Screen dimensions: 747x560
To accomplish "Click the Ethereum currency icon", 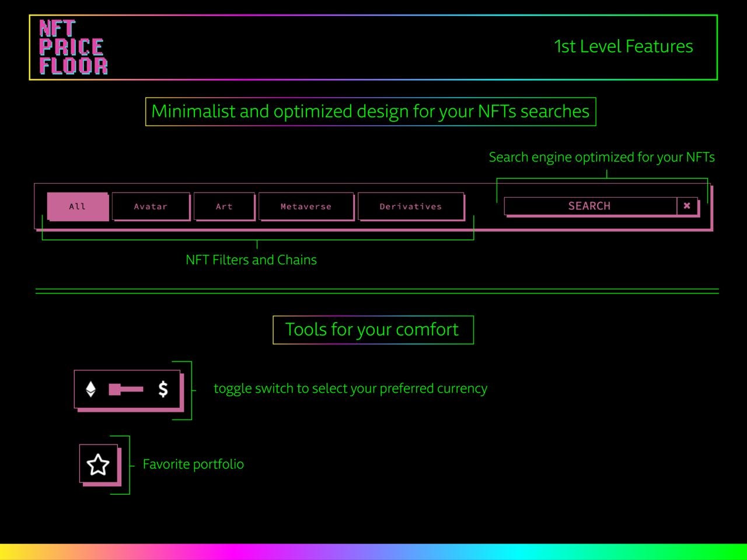I will (90, 389).
